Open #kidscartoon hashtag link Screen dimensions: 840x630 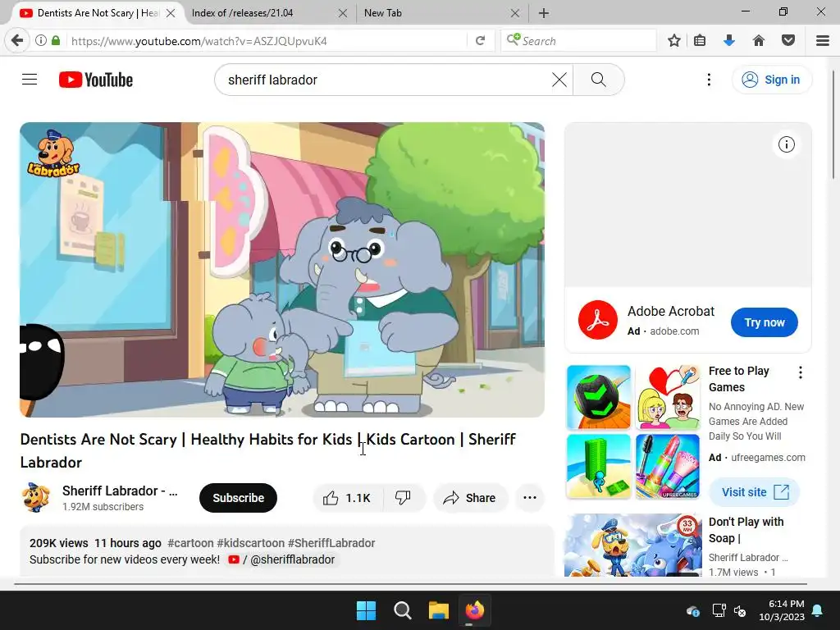(251, 543)
